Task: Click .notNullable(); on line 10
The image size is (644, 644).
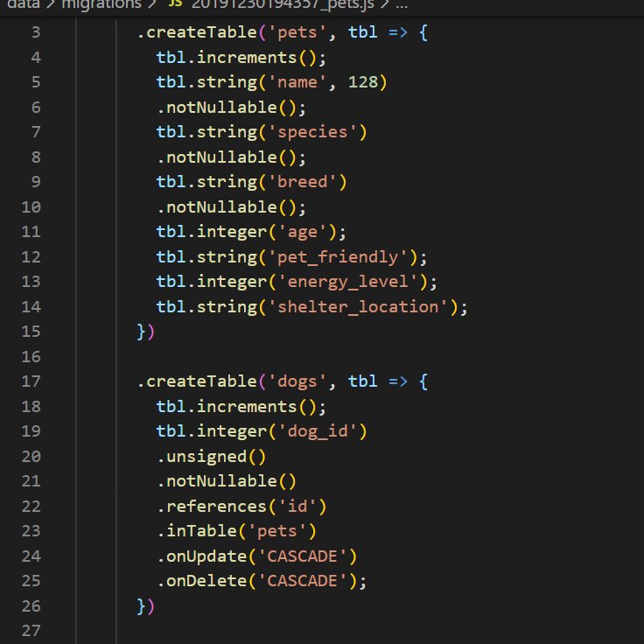Action: (232, 207)
